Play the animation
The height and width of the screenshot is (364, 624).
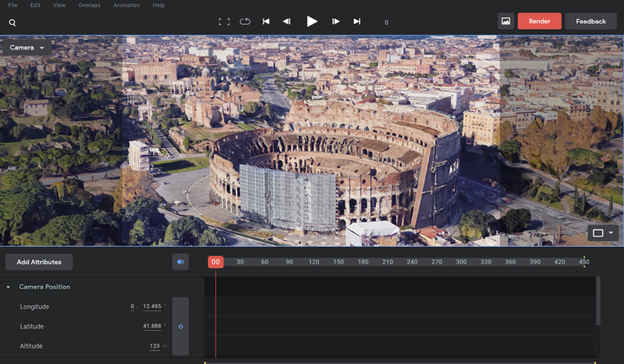pyautogui.click(x=312, y=22)
